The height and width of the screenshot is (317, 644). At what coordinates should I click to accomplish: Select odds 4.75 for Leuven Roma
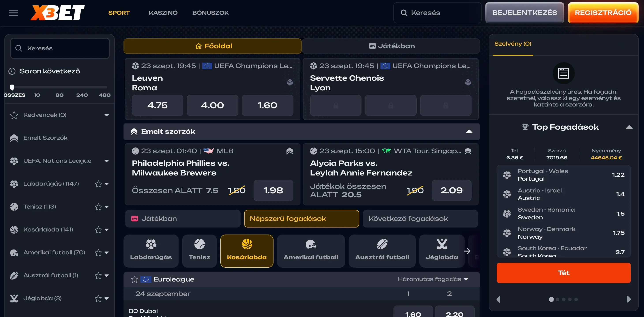click(x=157, y=105)
